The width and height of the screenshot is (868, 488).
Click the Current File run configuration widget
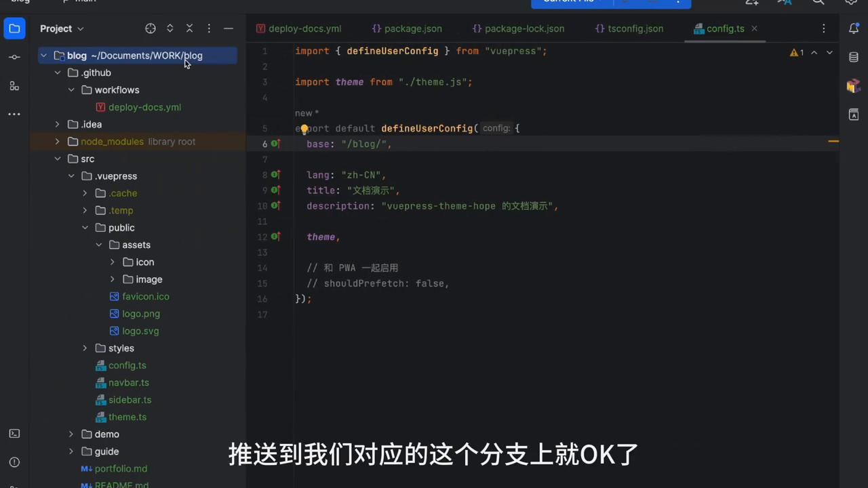coord(568,2)
